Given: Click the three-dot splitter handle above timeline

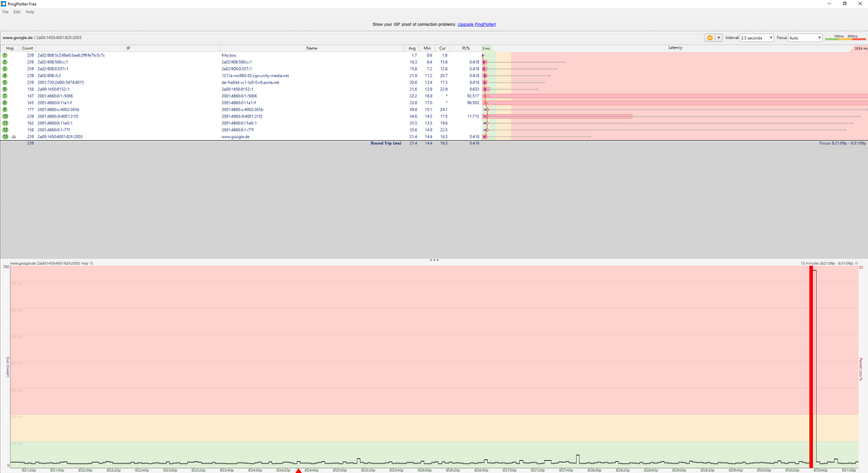Looking at the screenshot, I should 434,259.
